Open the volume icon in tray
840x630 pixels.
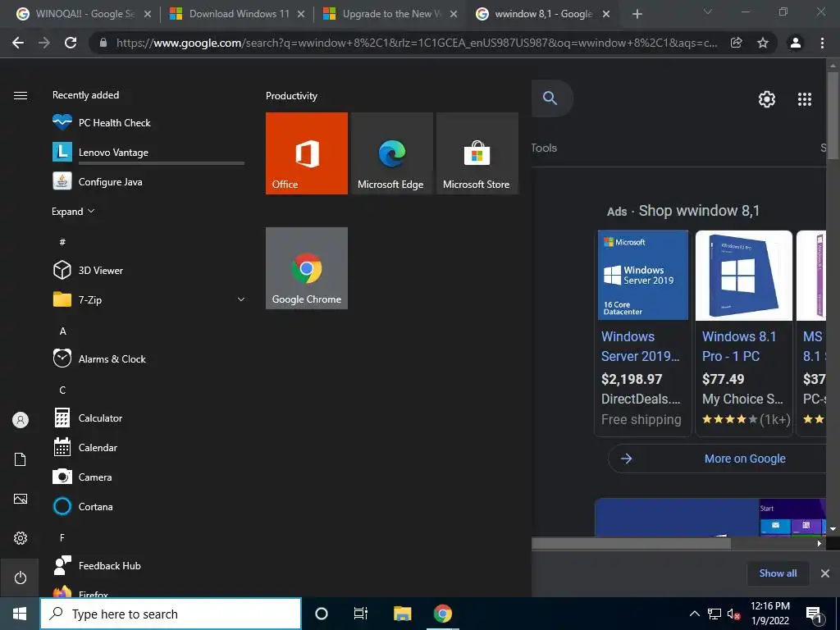(733, 614)
